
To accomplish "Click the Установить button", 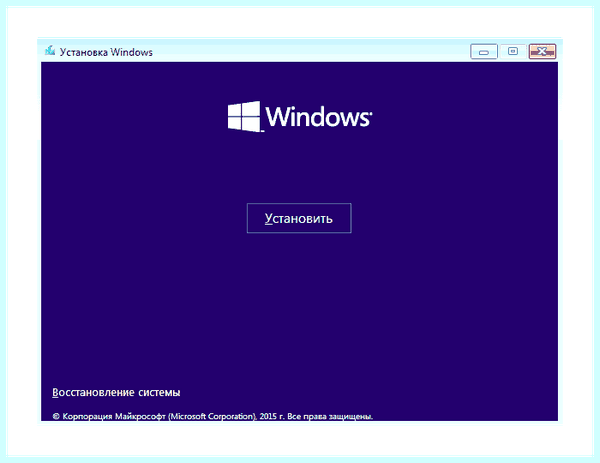I will tap(299, 218).
